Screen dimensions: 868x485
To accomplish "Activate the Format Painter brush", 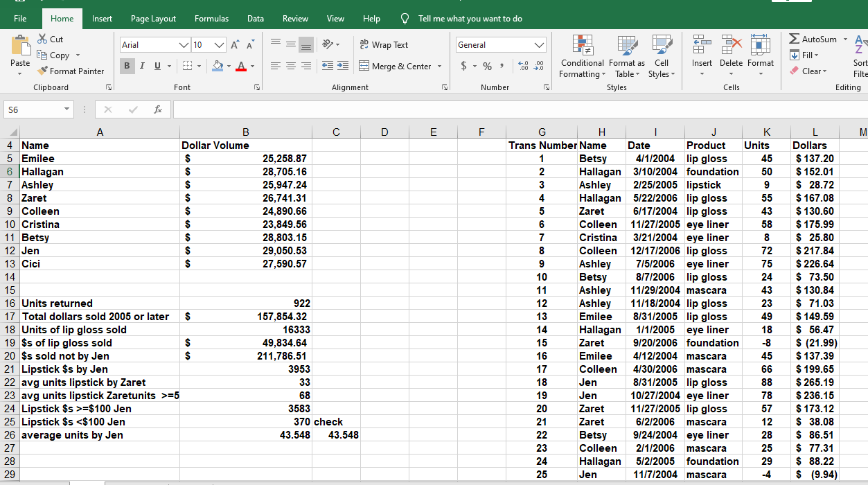I will point(71,71).
